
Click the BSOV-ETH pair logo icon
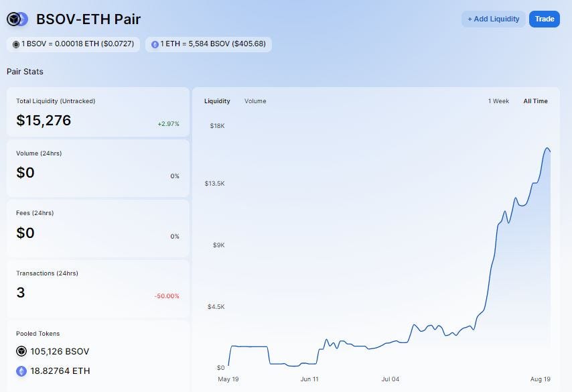pos(17,19)
